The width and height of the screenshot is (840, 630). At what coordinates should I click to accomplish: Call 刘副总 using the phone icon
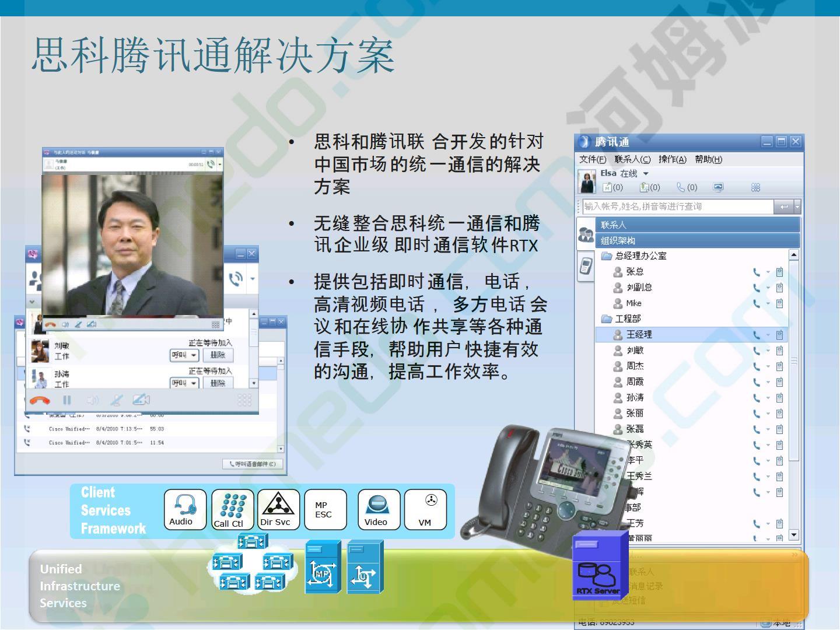[x=757, y=288]
